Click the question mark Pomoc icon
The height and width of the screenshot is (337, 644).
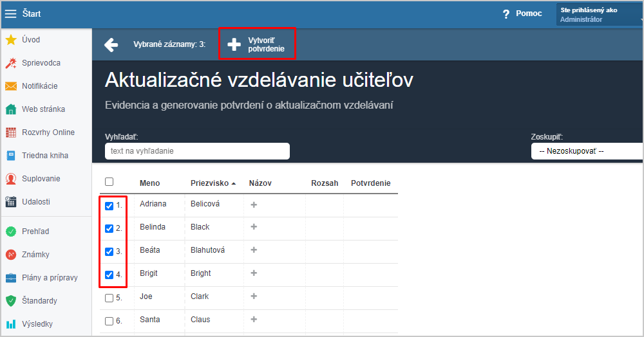[x=506, y=14]
